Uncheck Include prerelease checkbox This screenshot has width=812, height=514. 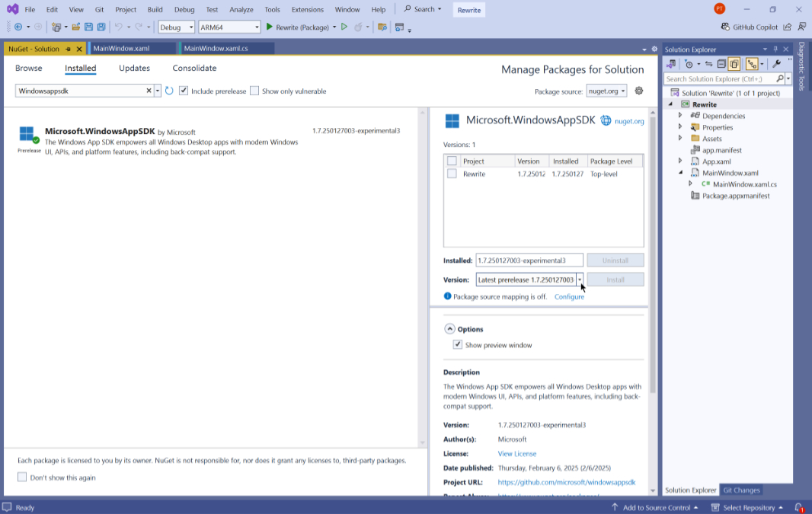(x=184, y=91)
